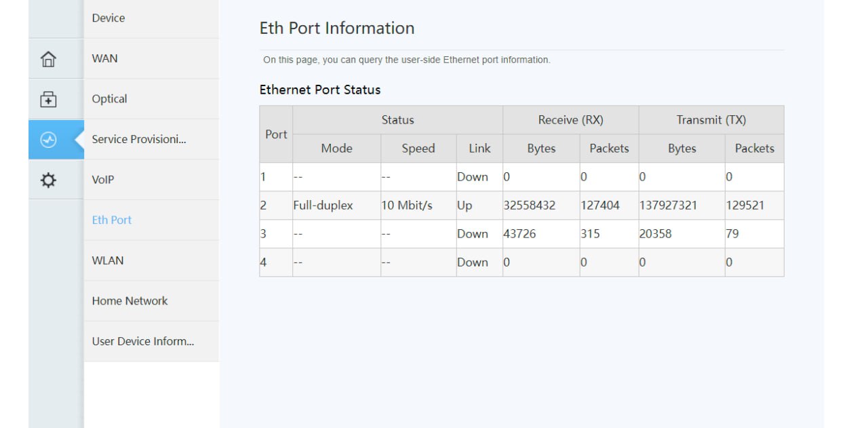Click the Transmit (TX) table header
Viewport: 868px width, 428px height.
click(x=711, y=120)
